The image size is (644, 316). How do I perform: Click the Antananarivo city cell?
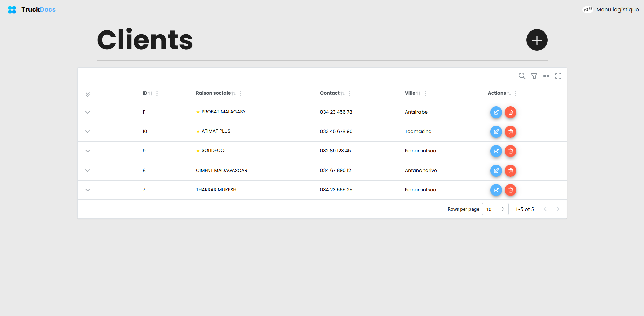tap(421, 170)
